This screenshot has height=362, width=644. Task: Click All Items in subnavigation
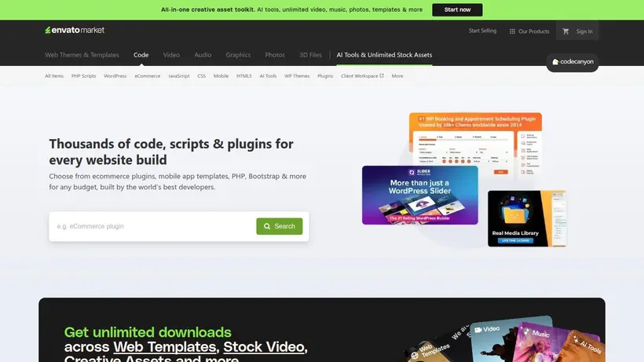tap(54, 76)
